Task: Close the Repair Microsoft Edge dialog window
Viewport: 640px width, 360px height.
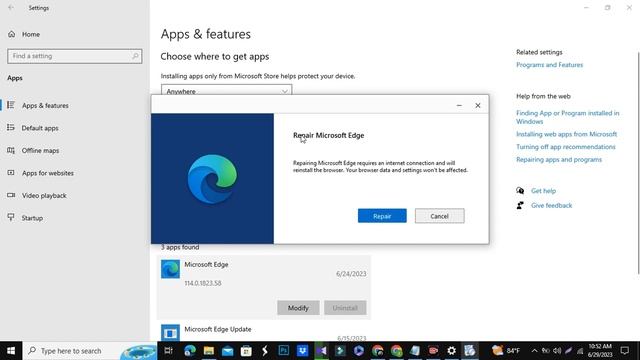Action: pos(478,105)
